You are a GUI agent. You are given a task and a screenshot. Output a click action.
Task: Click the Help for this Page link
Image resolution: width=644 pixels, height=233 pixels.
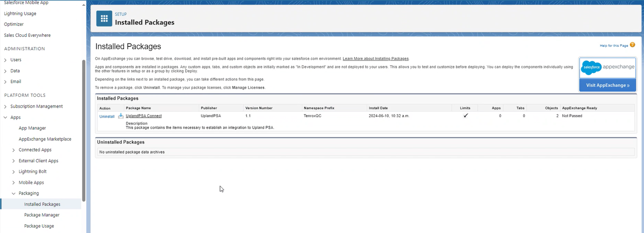[614, 46]
